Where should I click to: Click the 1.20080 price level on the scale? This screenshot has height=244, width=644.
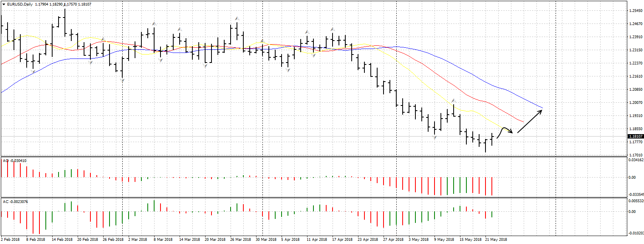tap(636, 90)
